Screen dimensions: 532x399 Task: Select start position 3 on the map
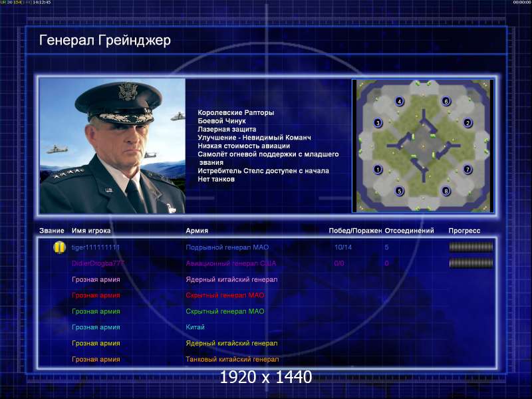tap(378, 123)
